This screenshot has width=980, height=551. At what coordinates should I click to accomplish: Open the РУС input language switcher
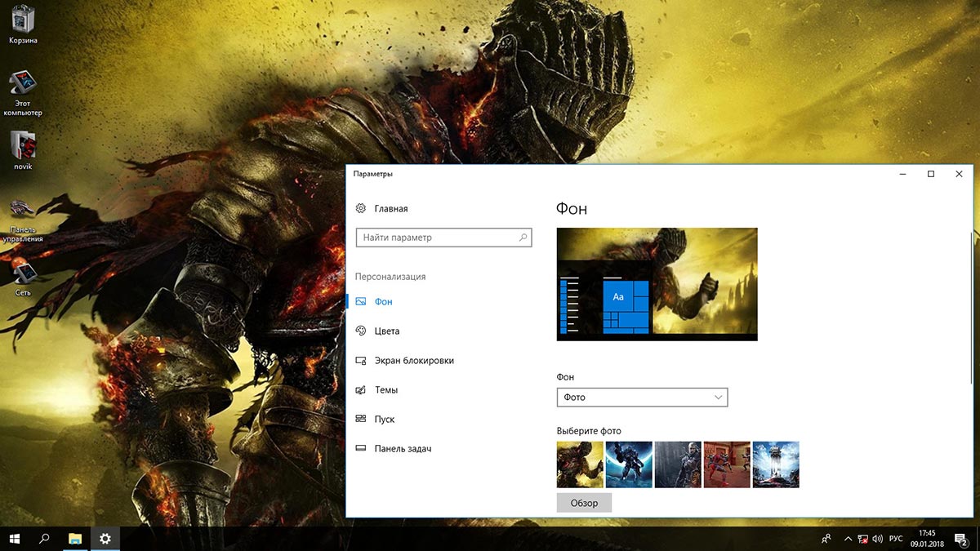click(896, 539)
